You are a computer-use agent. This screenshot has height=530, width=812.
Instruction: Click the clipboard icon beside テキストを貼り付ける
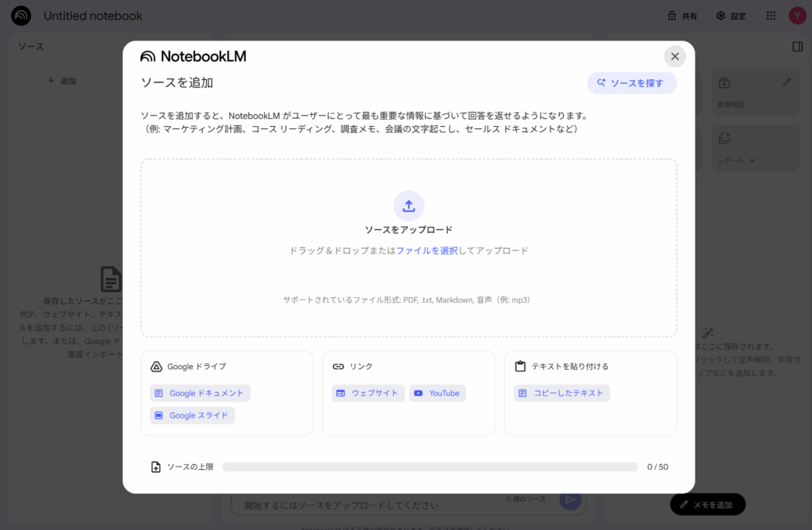pos(520,367)
